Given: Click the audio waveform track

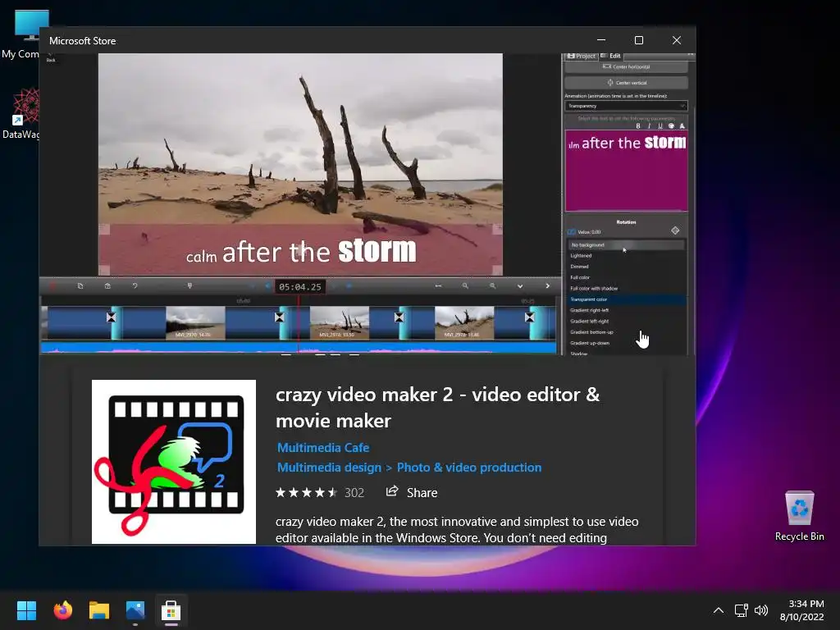Looking at the screenshot, I should [x=299, y=348].
